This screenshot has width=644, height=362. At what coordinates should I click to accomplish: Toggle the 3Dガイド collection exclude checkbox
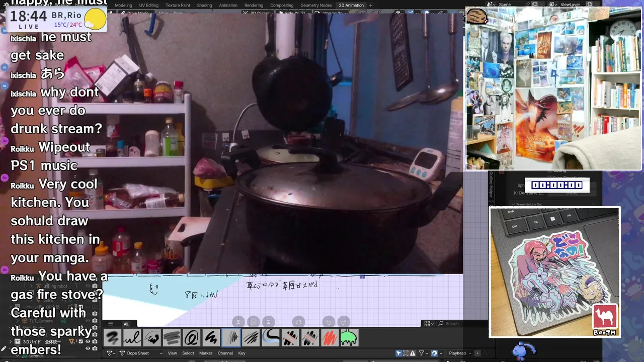click(80, 342)
